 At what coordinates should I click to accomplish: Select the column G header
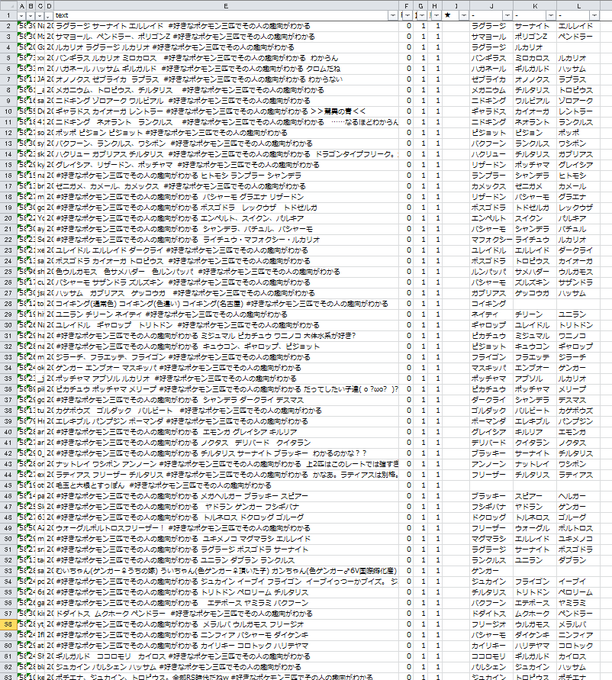421,6
